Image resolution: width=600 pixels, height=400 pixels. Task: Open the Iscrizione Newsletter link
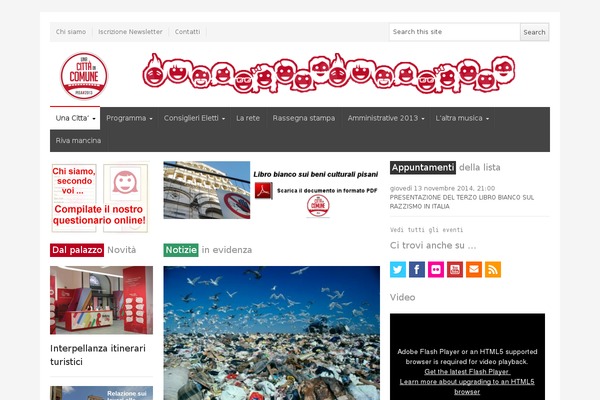[130, 32]
